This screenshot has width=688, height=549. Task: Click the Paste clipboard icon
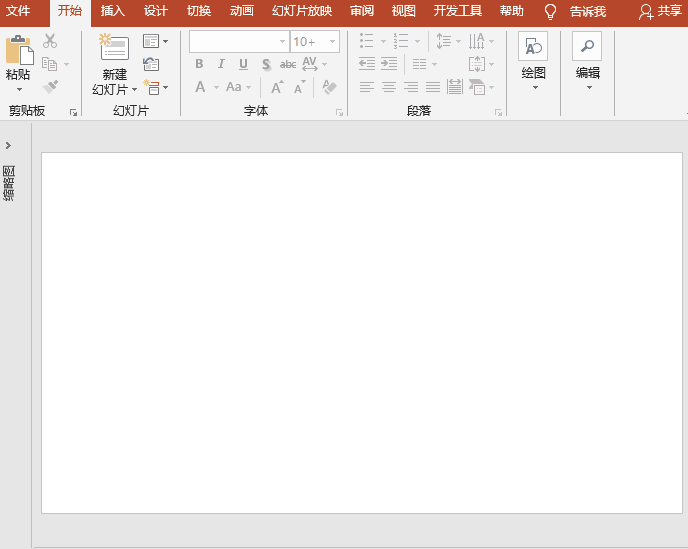[x=19, y=50]
